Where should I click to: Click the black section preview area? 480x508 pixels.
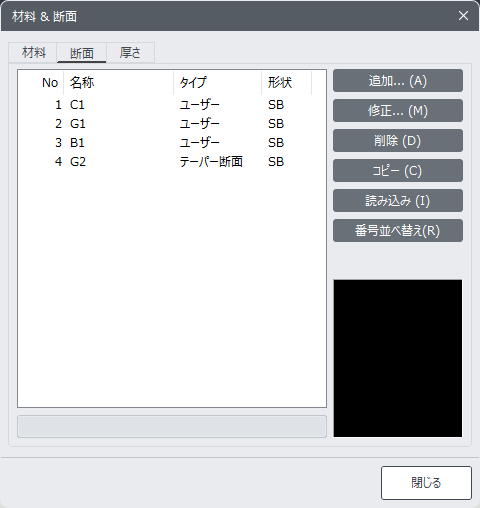398,358
